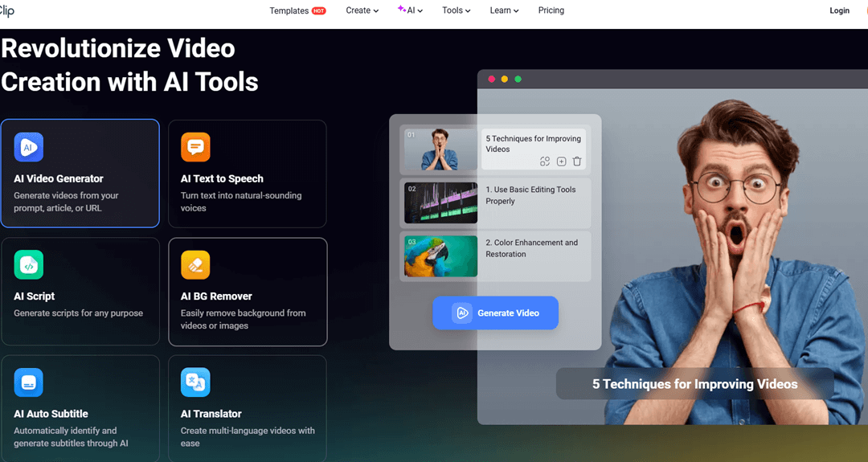Click the orange AI Text to Speech icon
Screen dimensions: 868x462
195,147
